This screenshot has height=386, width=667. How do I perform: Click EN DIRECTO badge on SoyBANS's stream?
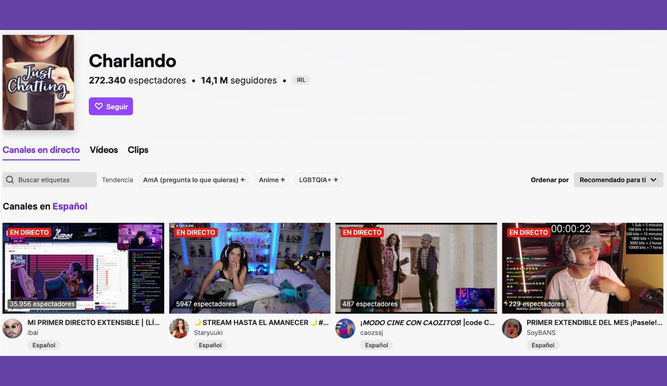(528, 232)
